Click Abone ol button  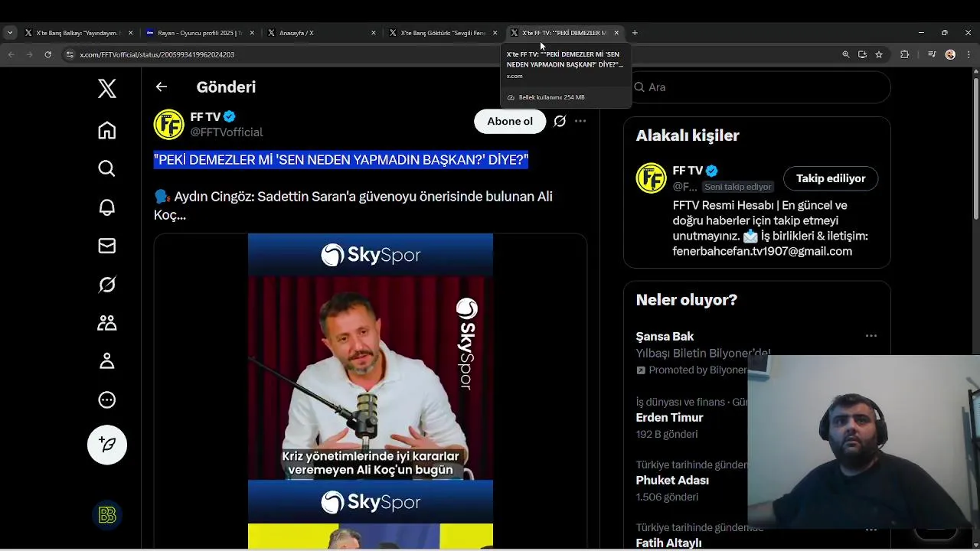pyautogui.click(x=510, y=121)
